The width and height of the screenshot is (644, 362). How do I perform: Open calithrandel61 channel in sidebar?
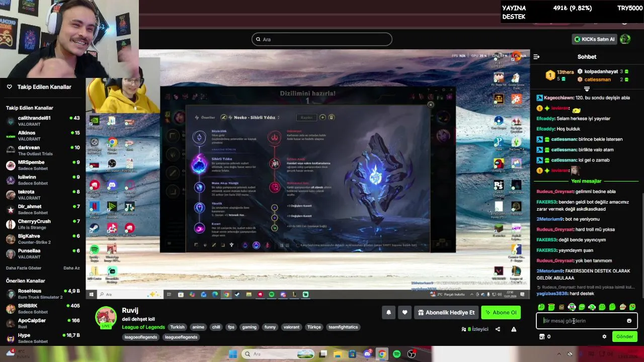pos(43,121)
